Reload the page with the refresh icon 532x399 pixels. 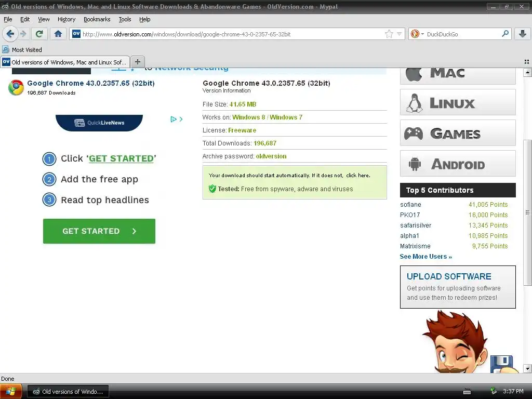tap(39, 34)
